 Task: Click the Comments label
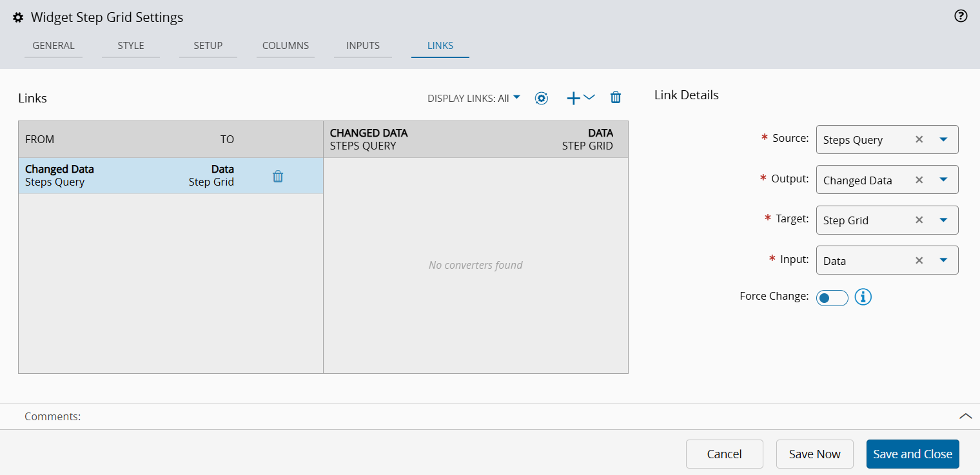53,416
